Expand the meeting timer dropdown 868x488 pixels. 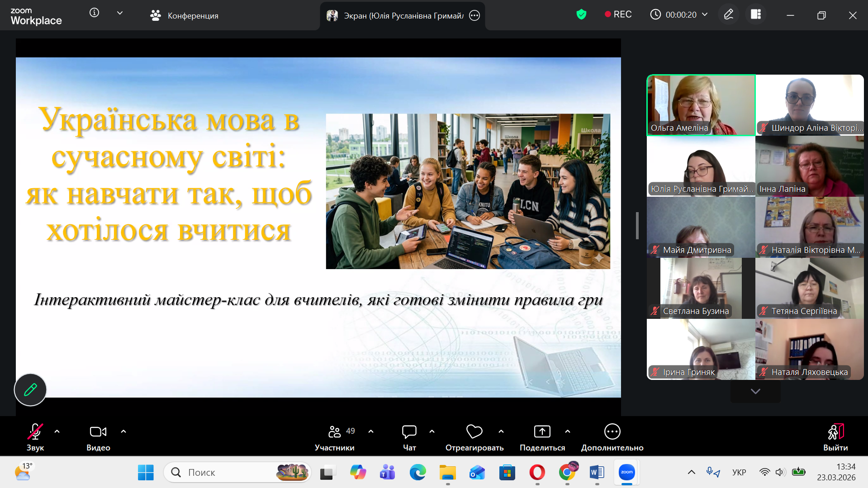coord(705,14)
